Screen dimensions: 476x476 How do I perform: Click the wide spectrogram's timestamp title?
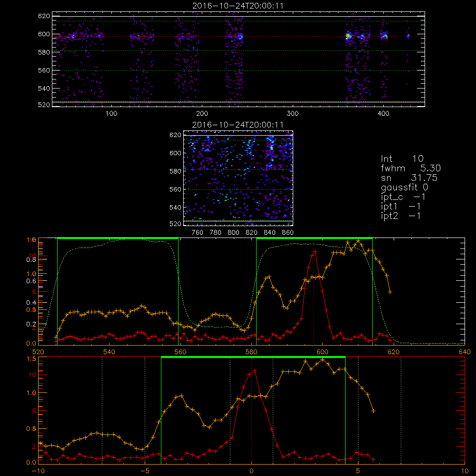pos(238,6)
